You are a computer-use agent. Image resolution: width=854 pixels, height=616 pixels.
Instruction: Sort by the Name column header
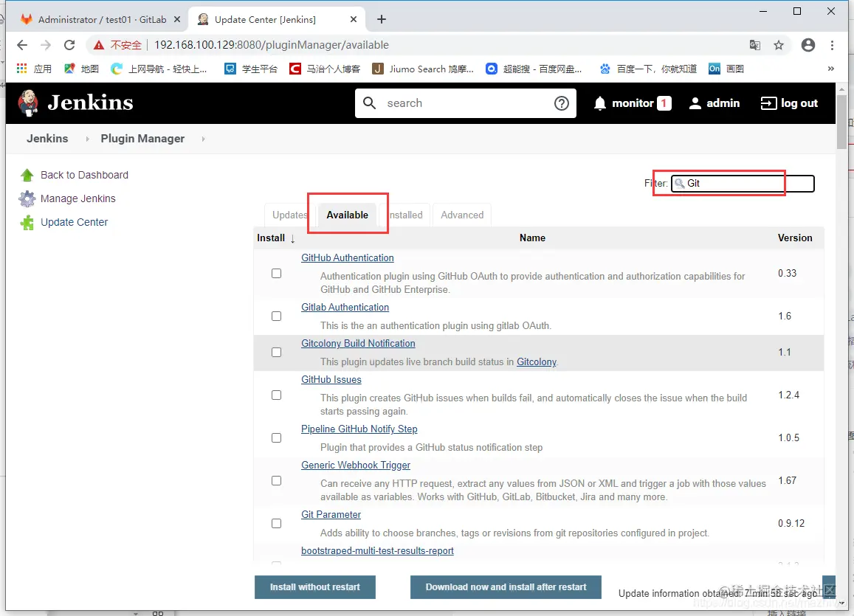(532, 238)
